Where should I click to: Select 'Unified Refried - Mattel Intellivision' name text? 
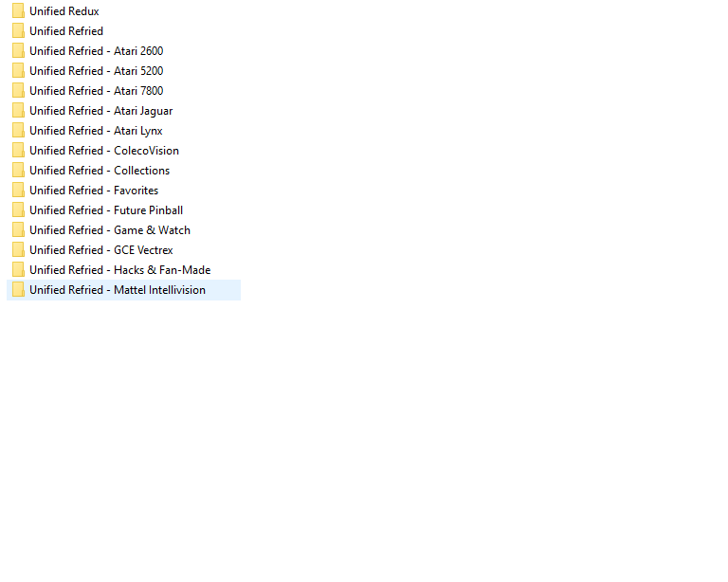117,291
